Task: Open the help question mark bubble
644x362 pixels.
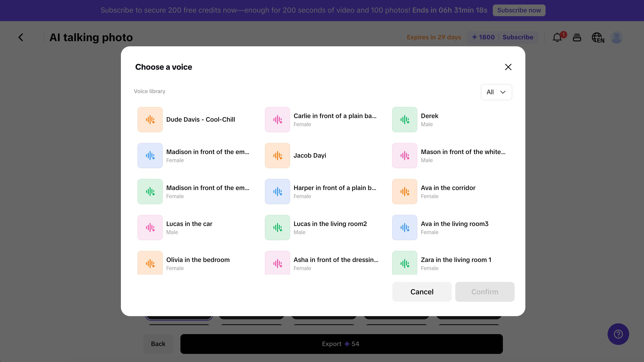Action: [x=618, y=334]
